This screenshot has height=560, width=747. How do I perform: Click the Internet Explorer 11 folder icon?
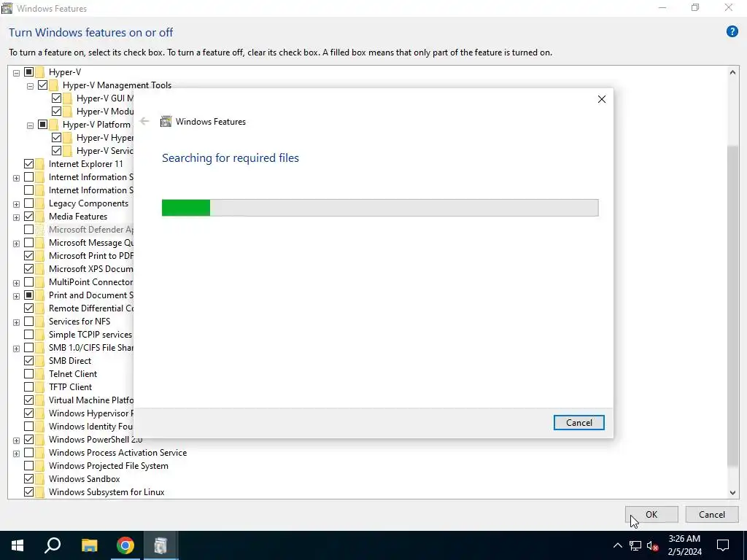tap(40, 164)
